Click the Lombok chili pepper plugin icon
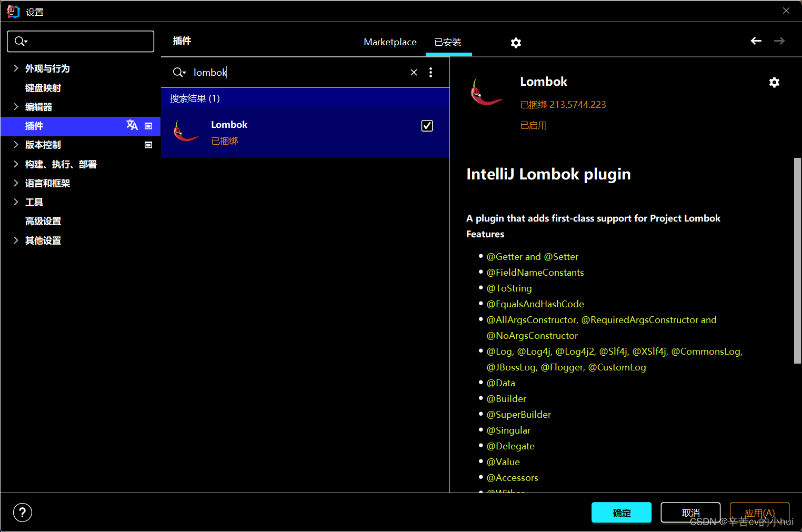 (x=186, y=132)
